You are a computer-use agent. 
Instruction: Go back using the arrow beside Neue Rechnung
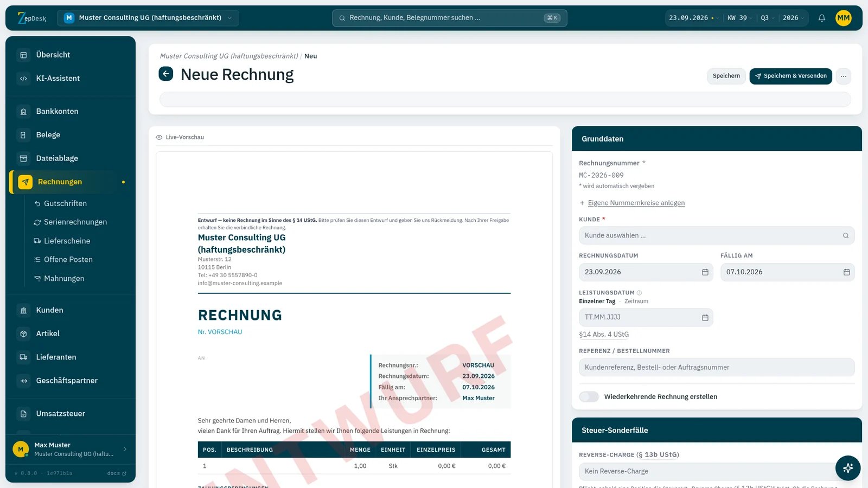tap(166, 74)
